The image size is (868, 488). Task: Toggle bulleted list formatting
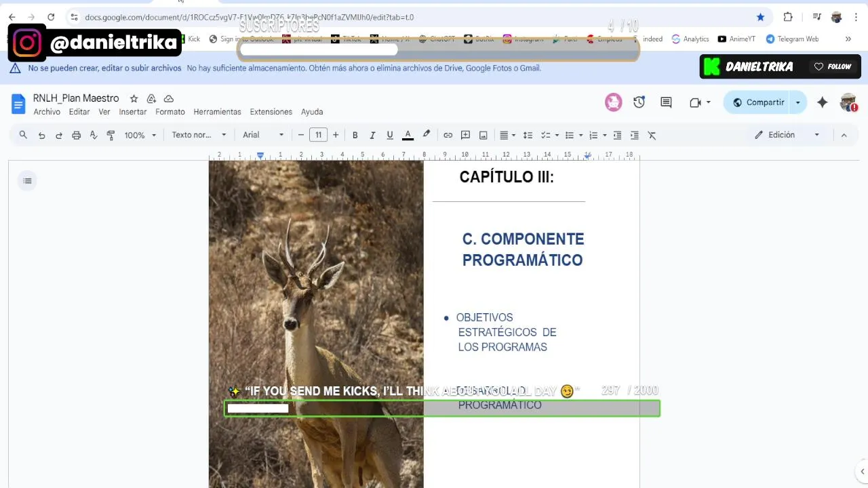pyautogui.click(x=570, y=135)
